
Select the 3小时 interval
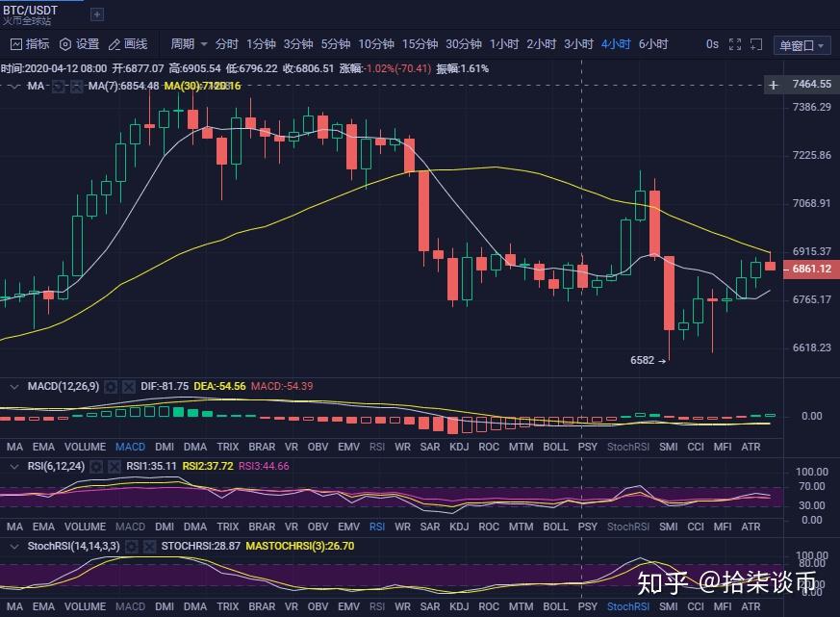tap(578, 44)
